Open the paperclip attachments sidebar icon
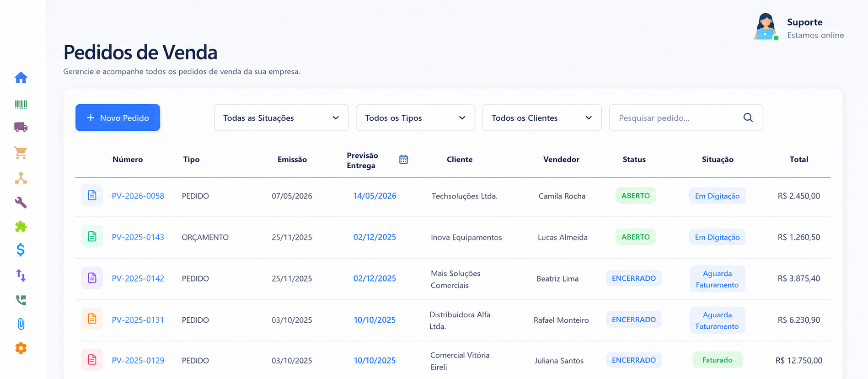Image resolution: width=868 pixels, height=379 pixels. coord(21,324)
